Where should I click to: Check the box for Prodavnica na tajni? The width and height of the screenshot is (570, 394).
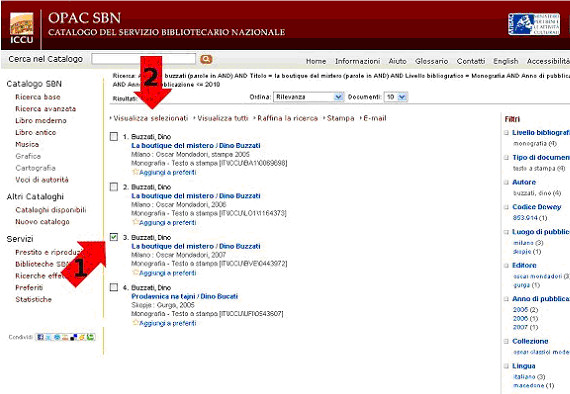click(114, 287)
